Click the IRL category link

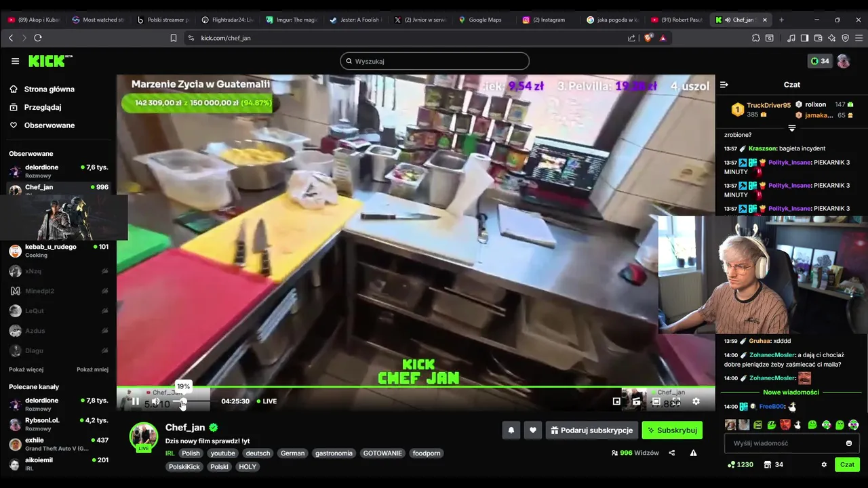[170, 453]
